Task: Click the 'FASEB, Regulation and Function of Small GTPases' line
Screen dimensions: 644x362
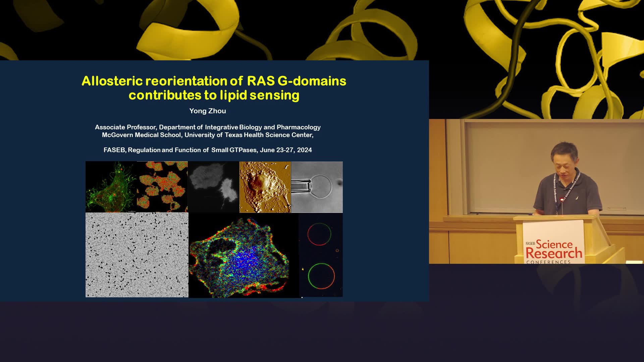Action: coord(208,150)
